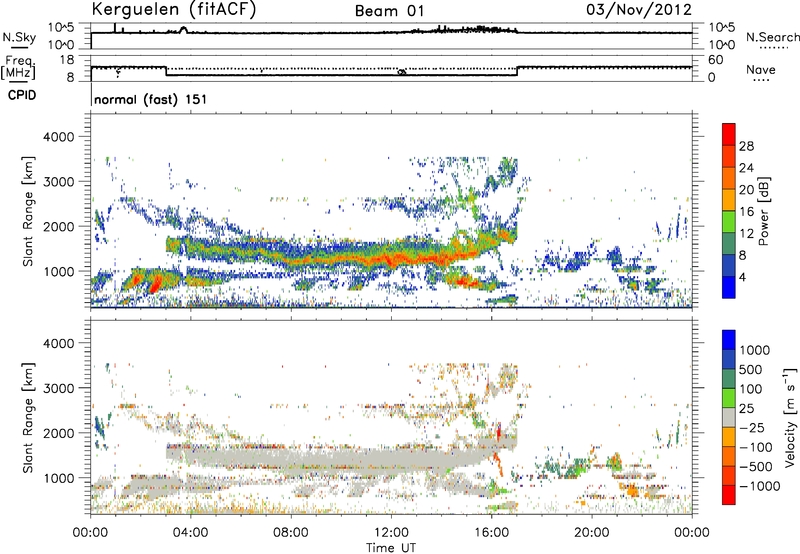Screen dimensions: 800x554
Task: Click the power panel 'Slant Range [km]' label
Action: pyautogui.click(x=29, y=211)
